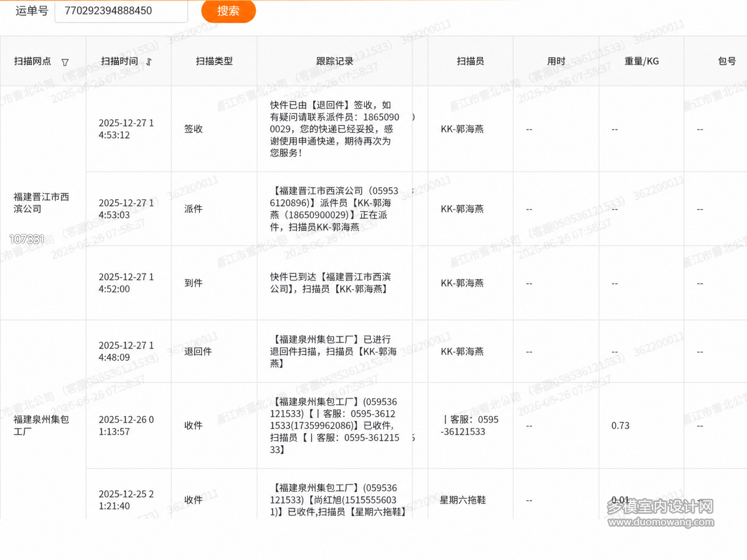Image resolution: width=747 pixels, height=560 pixels.
Task: Select scan time 2025-12-27 14:53:12
Action: 126,129
